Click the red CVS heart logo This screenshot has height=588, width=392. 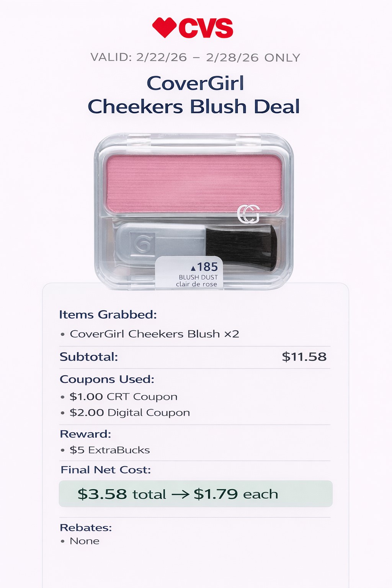[x=164, y=28]
